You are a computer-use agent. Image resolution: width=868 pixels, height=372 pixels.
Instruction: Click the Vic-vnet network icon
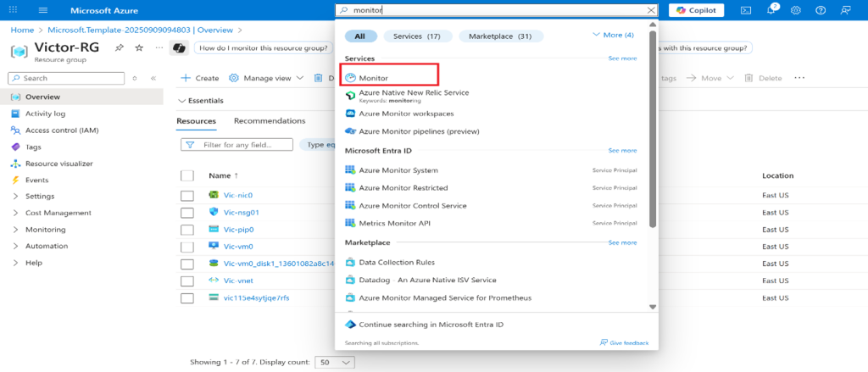pyautogui.click(x=214, y=280)
